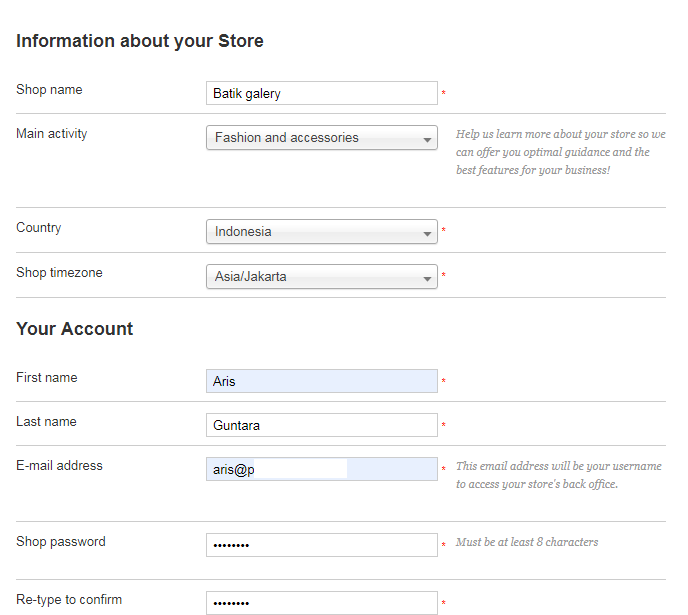This screenshot has width=688, height=615.
Task: Open the Shop timezone Asia/Jakarta dropdown
Action: click(322, 276)
